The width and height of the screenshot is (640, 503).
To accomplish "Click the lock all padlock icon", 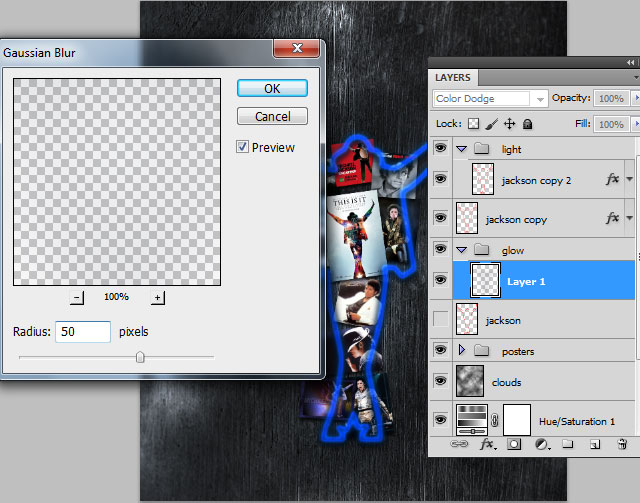I will 527,123.
